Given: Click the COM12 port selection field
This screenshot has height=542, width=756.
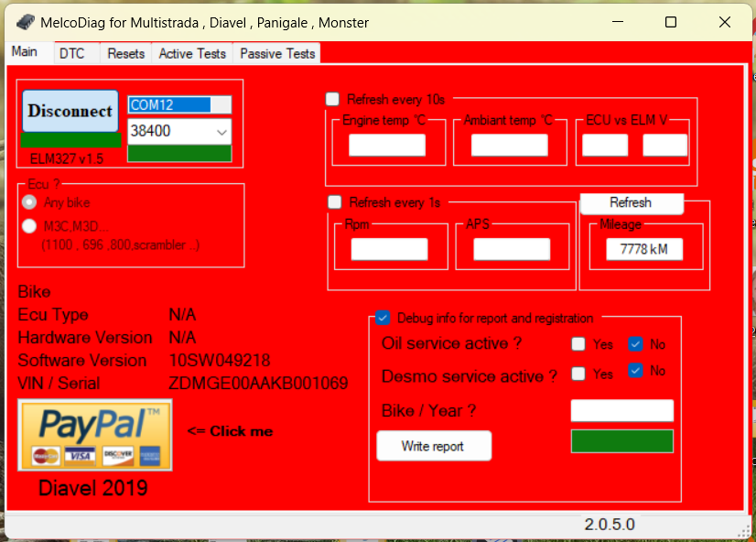Looking at the screenshot, I should tap(179, 104).
